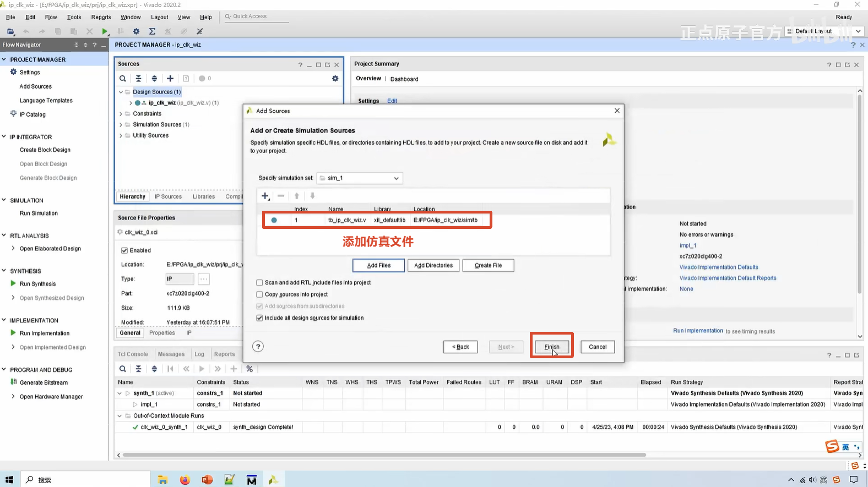This screenshot has height=487, width=868.
Task: Click the plus add icon in Add Sources dialog
Action: [265, 196]
